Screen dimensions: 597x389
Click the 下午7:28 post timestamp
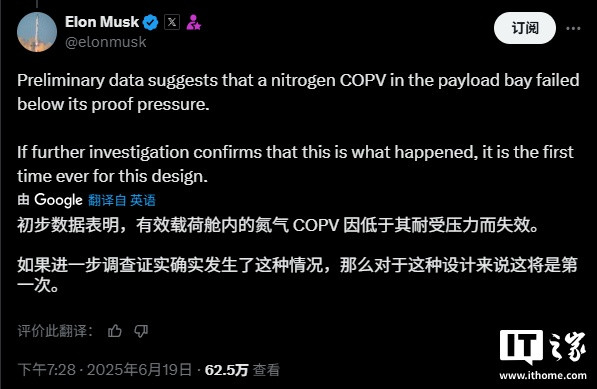(x=46, y=370)
